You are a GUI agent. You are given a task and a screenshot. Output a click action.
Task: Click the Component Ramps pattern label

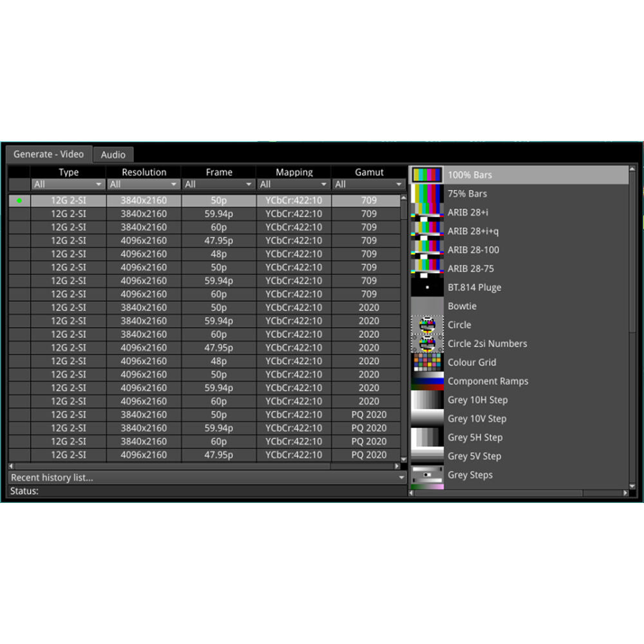(x=488, y=381)
